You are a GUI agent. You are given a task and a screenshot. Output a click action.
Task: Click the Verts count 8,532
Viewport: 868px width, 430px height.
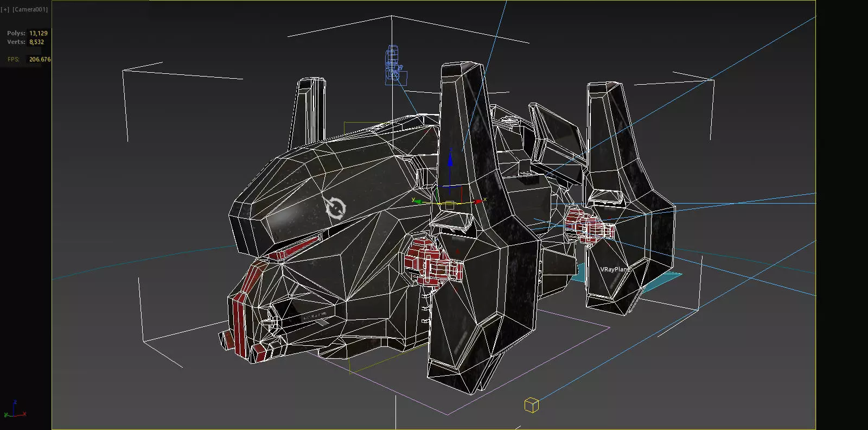(x=37, y=42)
